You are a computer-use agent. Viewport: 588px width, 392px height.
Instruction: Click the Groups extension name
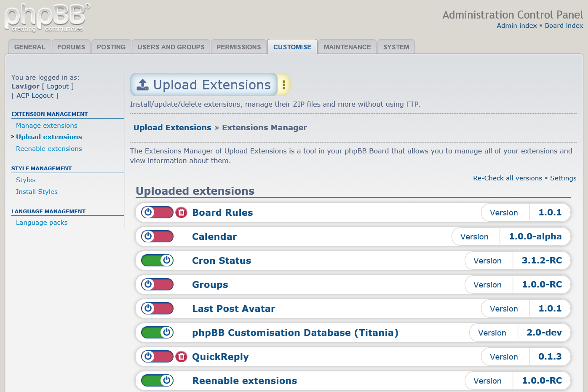tap(210, 285)
